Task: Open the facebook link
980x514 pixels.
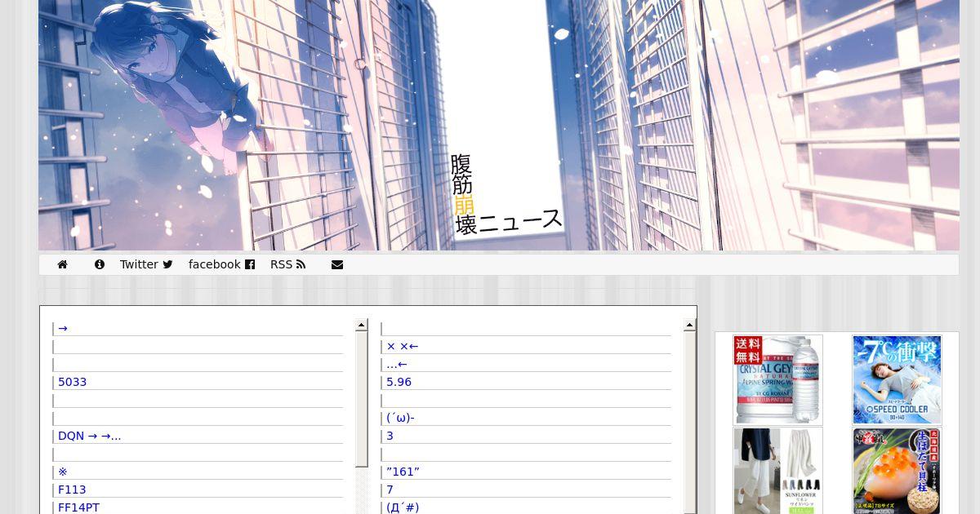Action: coord(221,264)
